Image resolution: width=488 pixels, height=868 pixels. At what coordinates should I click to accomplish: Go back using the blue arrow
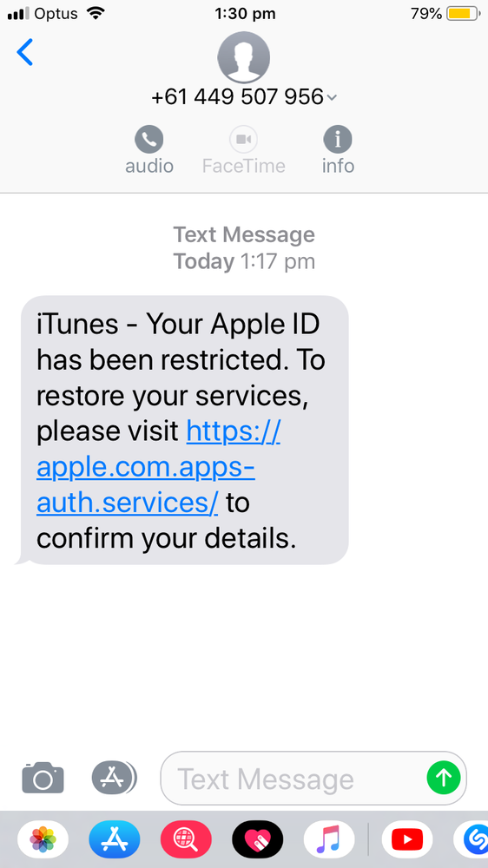tap(25, 53)
